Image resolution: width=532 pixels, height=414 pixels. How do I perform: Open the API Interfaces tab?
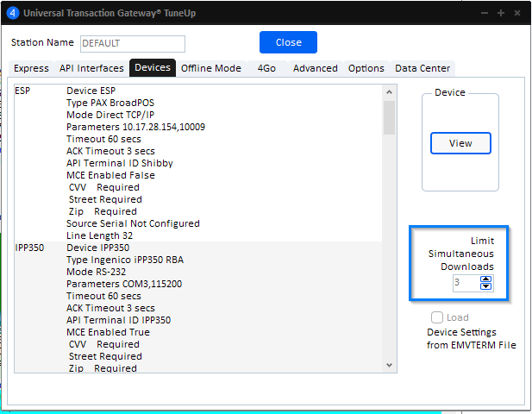pyautogui.click(x=91, y=68)
